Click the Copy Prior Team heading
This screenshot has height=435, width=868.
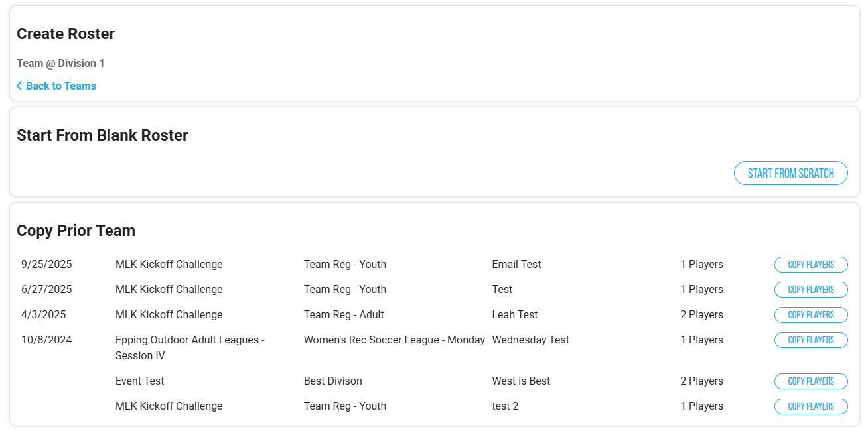coord(76,231)
